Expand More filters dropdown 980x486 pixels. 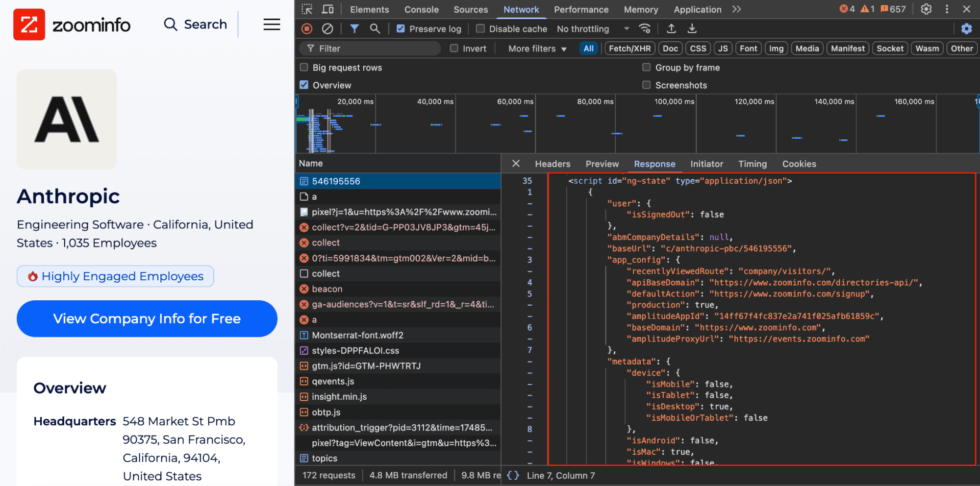pos(537,49)
